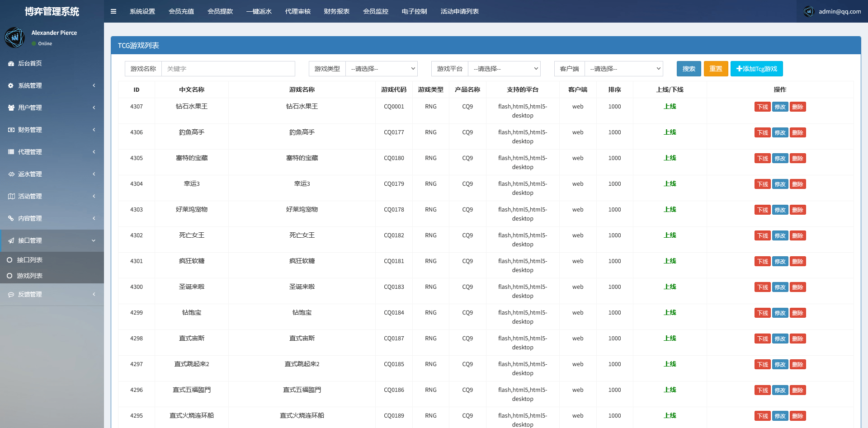Screen dimensions: 868x428
Task: Open the 会员监控 menu item
Action: coord(375,11)
